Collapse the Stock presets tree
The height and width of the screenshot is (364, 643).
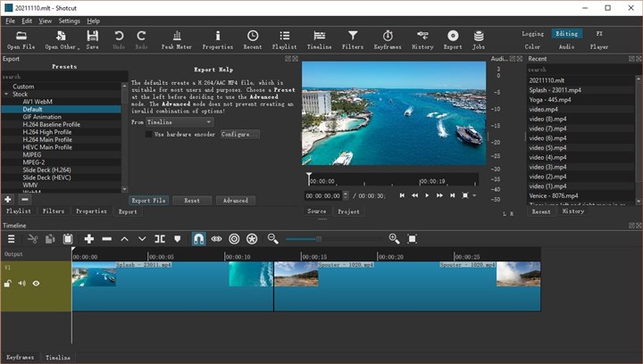6,94
